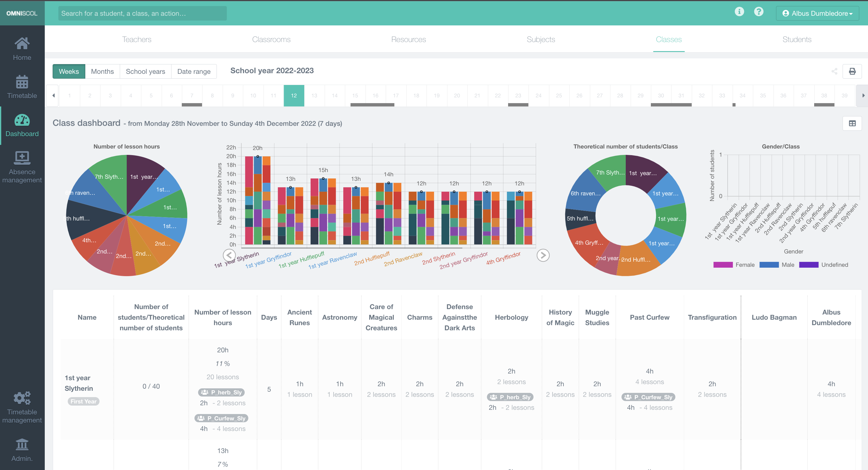Select week 15 in the week strip
The image size is (868, 470).
coord(355,95)
